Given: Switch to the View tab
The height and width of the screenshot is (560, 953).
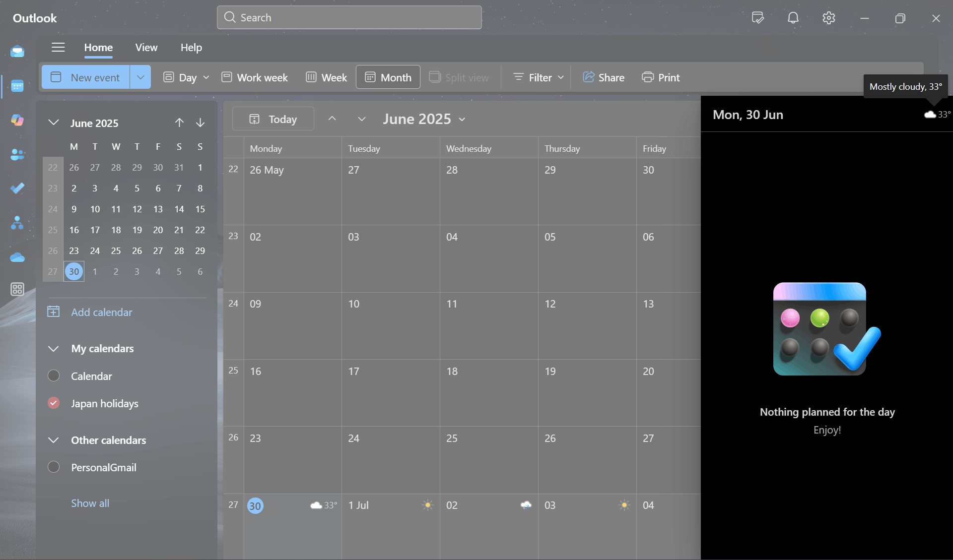Looking at the screenshot, I should click(x=145, y=48).
